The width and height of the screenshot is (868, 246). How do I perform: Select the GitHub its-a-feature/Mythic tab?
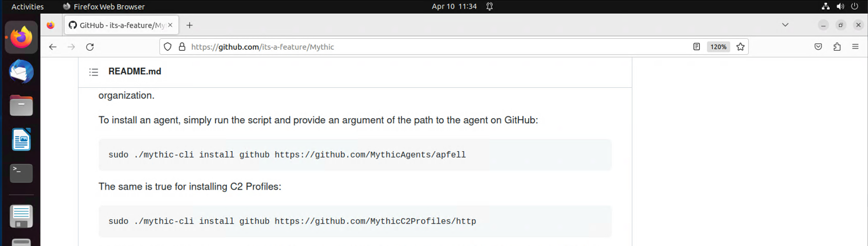120,25
